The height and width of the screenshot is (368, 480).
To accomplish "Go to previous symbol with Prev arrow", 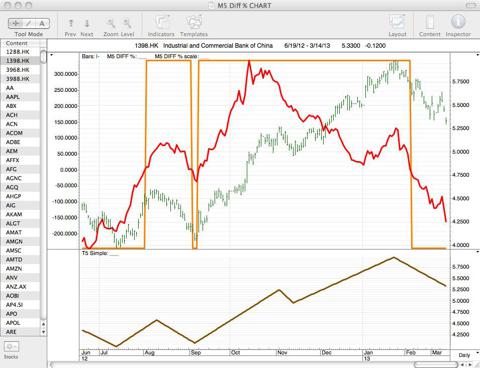I will [71, 23].
